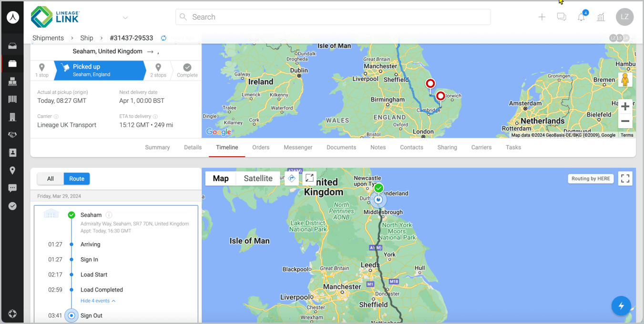
Task: Go to Shipments breadcrumb
Action: click(48, 38)
